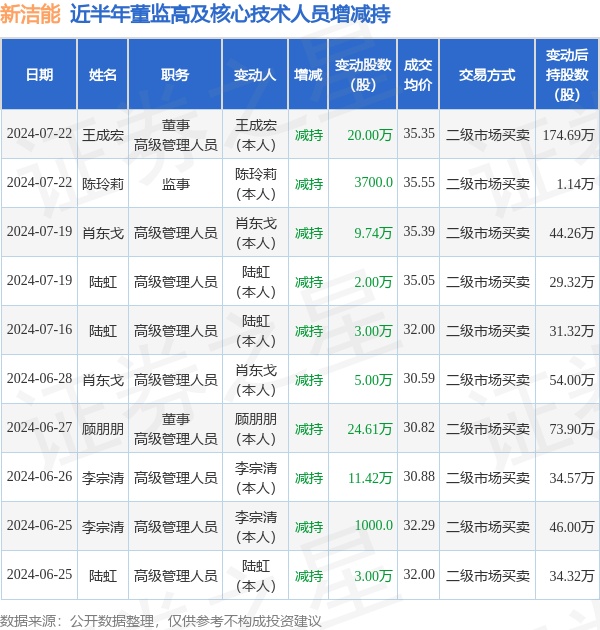The height and width of the screenshot is (630, 600).
Task: Click the 近半年董监高及核心技术人员增减持 title
Action: (x=230, y=14)
